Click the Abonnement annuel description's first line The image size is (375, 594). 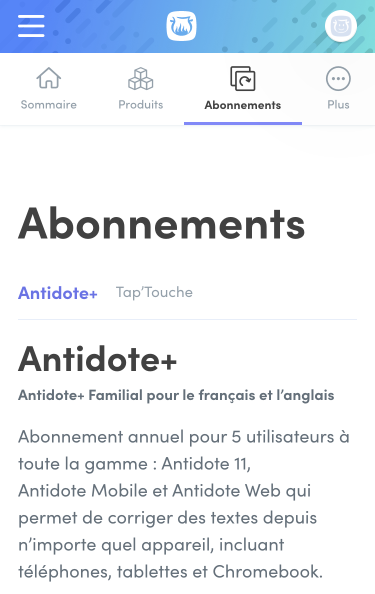pyautogui.click(x=184, y=437)
